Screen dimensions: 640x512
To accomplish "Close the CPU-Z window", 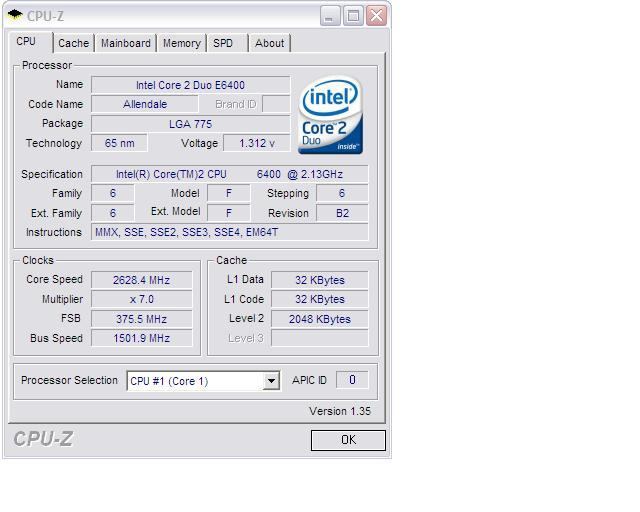I will click(x=376, y=16).
